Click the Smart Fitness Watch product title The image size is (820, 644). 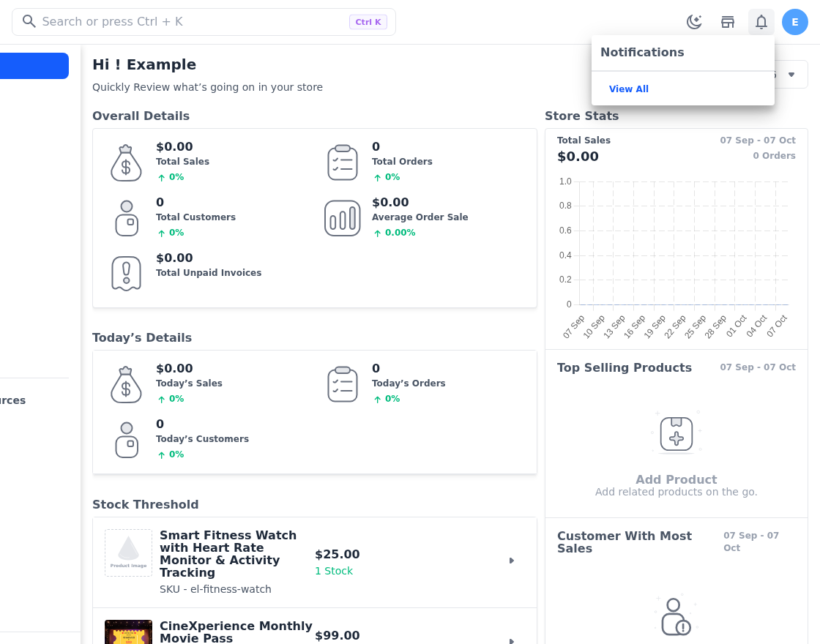pyautogui.click(x=228, y=554)
